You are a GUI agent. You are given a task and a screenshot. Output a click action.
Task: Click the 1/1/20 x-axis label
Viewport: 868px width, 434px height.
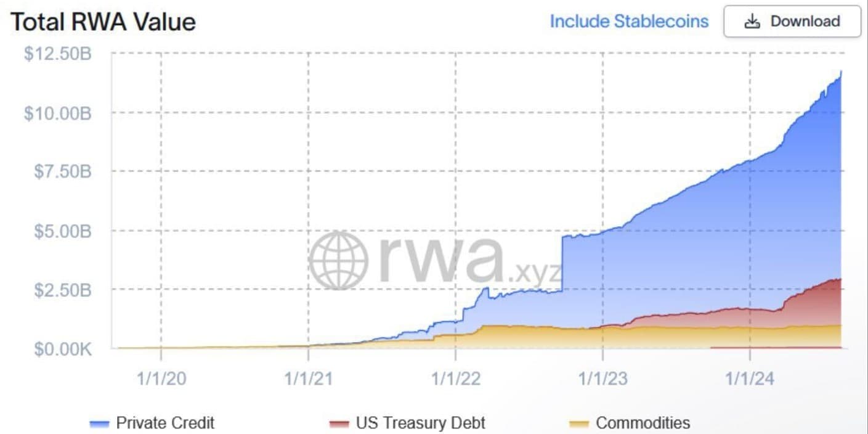point(161,378)
